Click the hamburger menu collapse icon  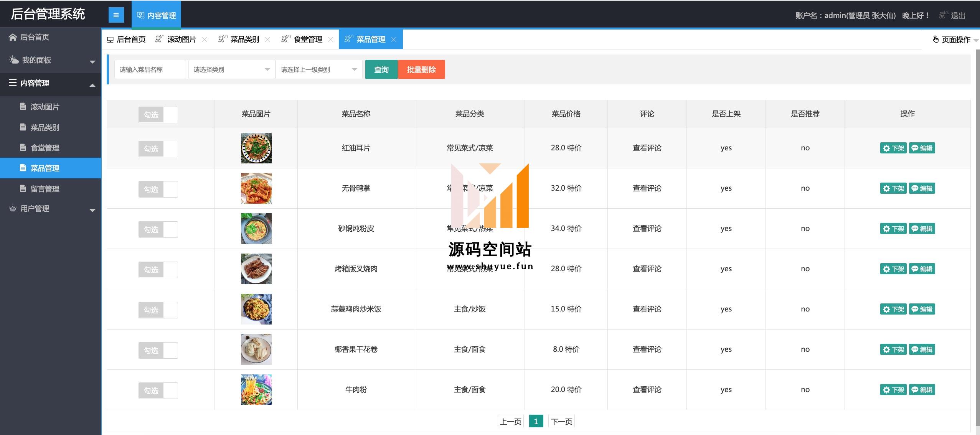pyautogui.click(x=116, y=15)
